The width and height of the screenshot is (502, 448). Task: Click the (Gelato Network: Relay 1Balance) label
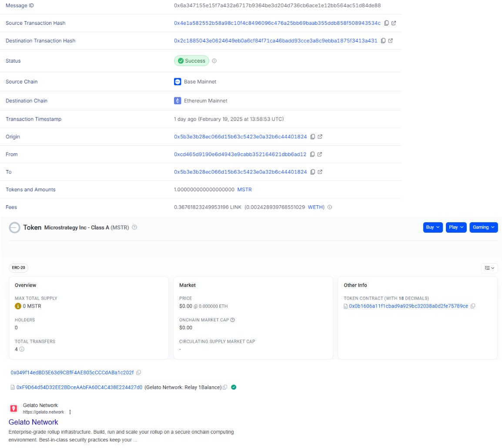click(x=183, y=387)
